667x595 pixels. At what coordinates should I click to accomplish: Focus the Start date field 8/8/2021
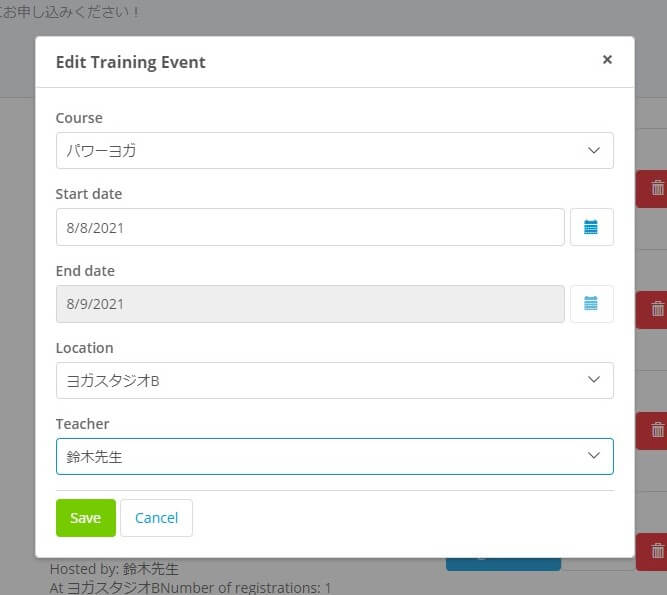click(310, 227)
